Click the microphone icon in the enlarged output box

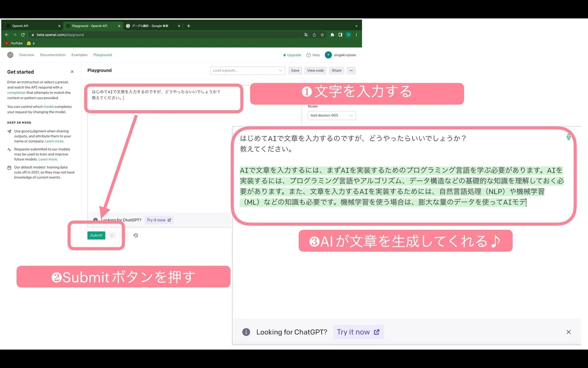click(x=568, y=137)
